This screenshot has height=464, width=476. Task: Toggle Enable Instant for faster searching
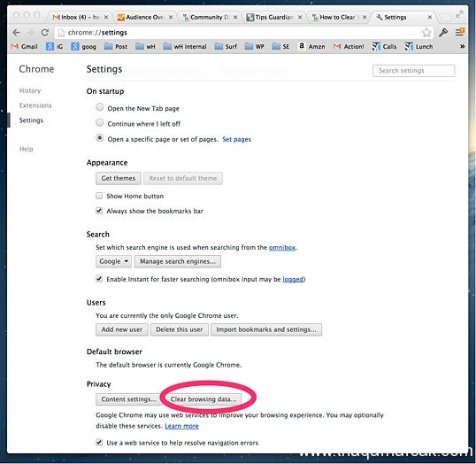pos(99,279)
